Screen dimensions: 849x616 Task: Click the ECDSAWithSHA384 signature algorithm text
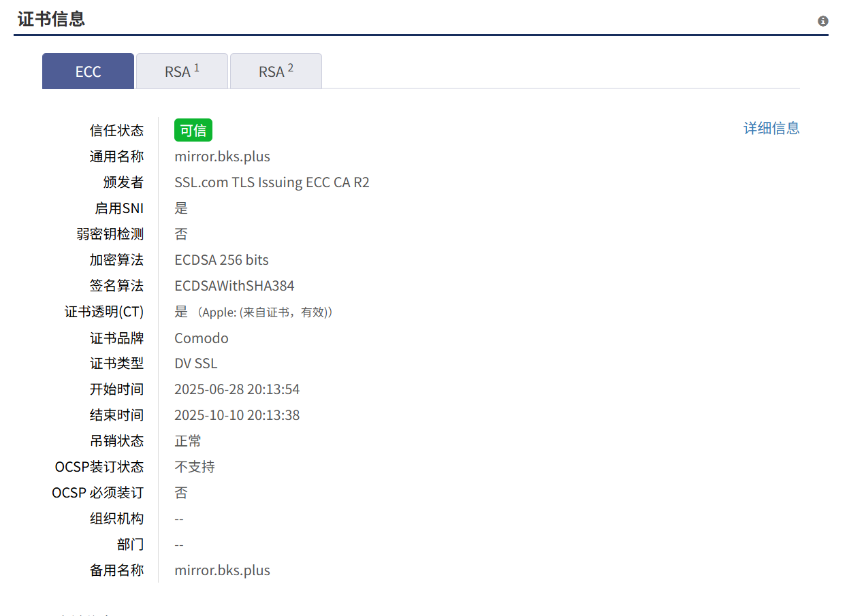click(x=234, y=286)
